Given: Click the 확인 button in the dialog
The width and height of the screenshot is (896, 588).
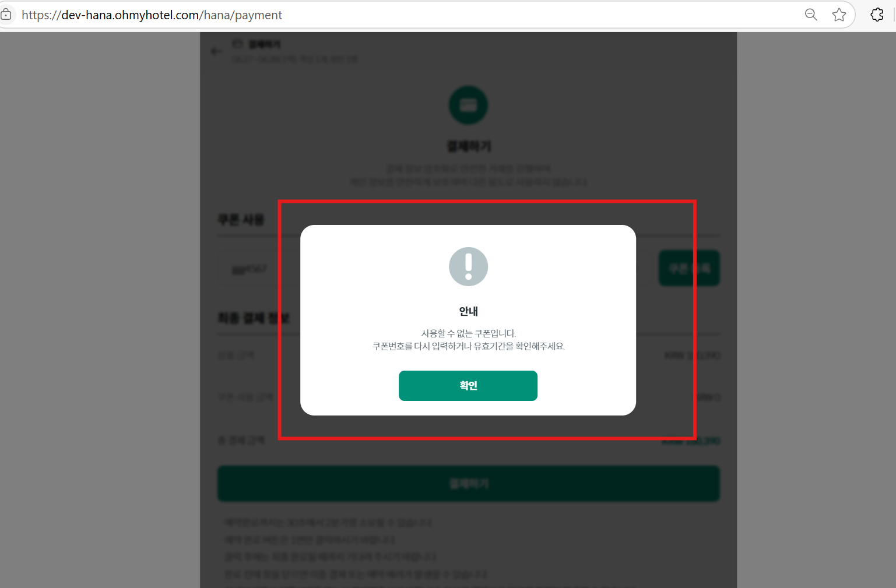Looking at the screenshot, I should click(x=468, y=386).
